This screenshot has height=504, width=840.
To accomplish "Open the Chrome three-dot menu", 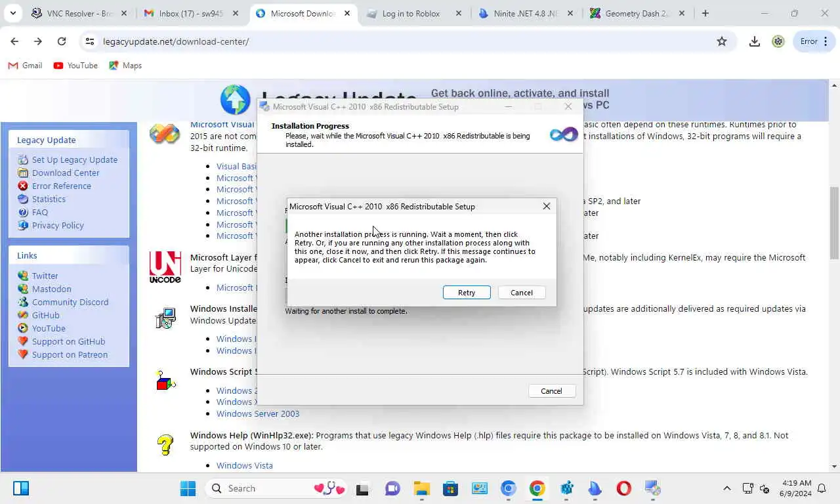I will coord(826,41).
